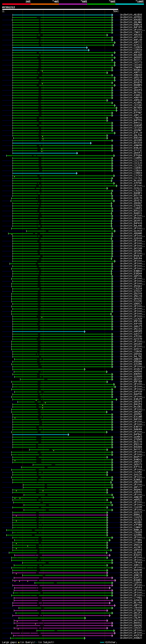146x644 pixels.
Task: Select label UniRef100_B8NKJ4
Action: click(131, 530)
